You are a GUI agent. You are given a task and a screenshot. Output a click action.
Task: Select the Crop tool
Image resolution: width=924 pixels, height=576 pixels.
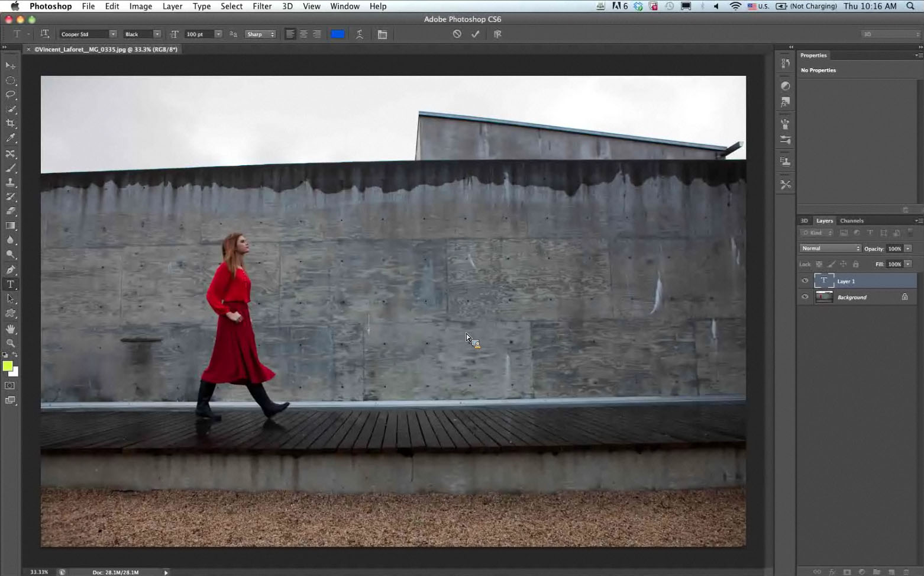coord(11,124)
